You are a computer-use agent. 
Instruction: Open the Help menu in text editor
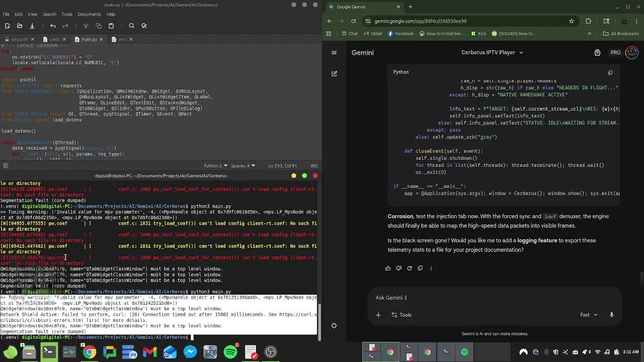tap(111, 14)
